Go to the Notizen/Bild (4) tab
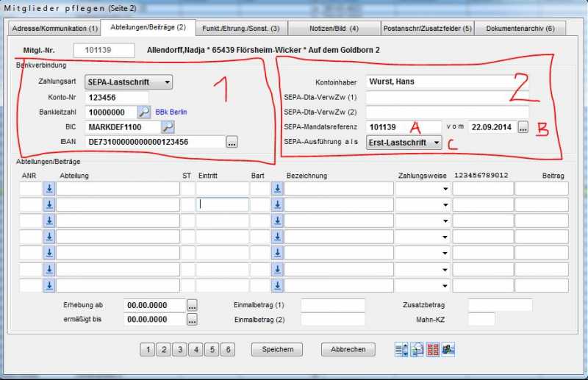This screenshot has height=380, width=588. point(332,29)
